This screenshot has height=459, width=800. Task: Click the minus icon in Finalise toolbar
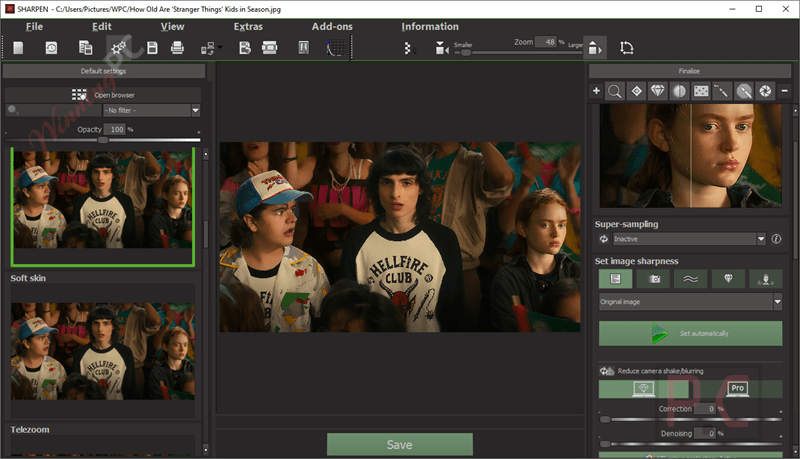click(x=785, y=91)
